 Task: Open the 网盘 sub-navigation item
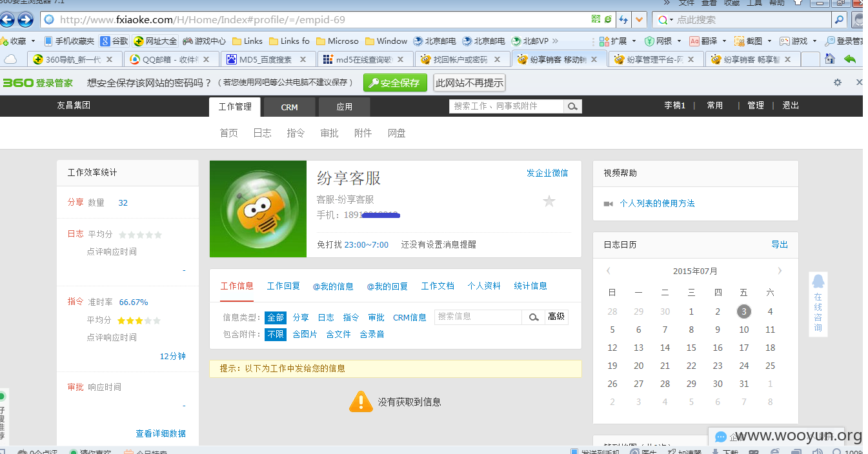point(397,133)
